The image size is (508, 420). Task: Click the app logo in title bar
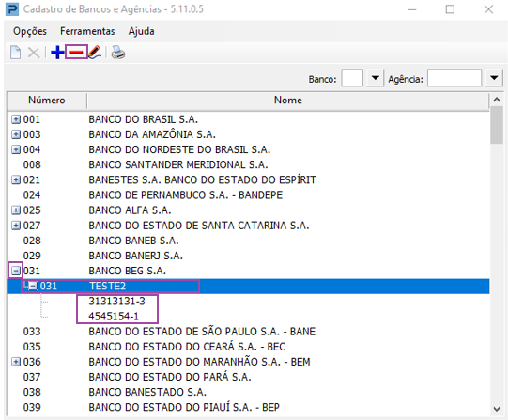tap(12, 9)
